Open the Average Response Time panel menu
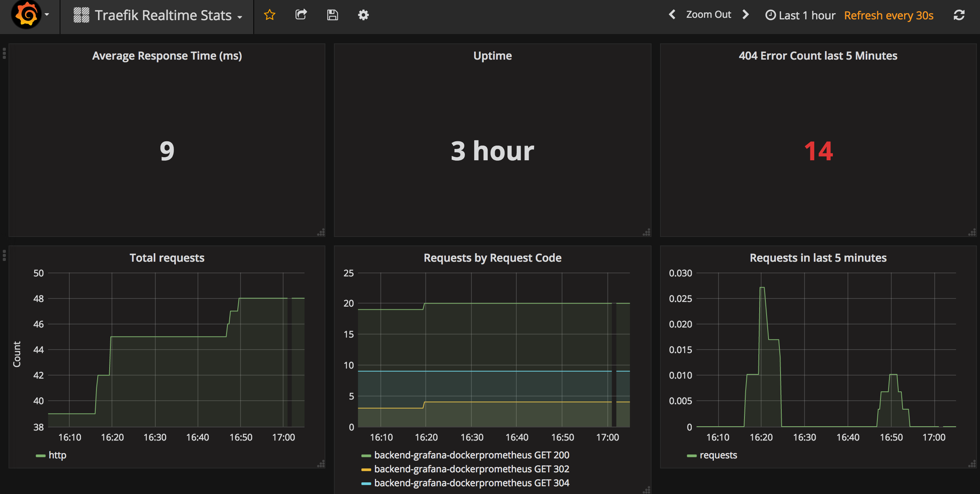 click(167, 55)
